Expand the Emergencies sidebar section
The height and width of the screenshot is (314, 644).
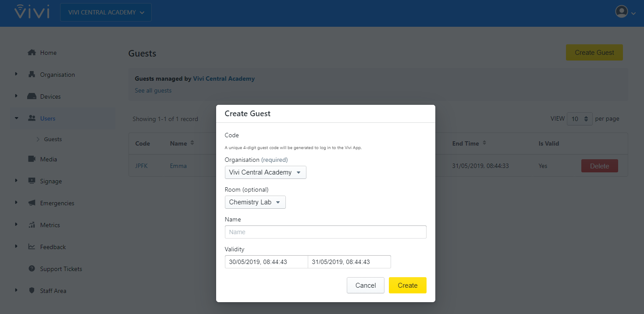click(x=16, y=203)
